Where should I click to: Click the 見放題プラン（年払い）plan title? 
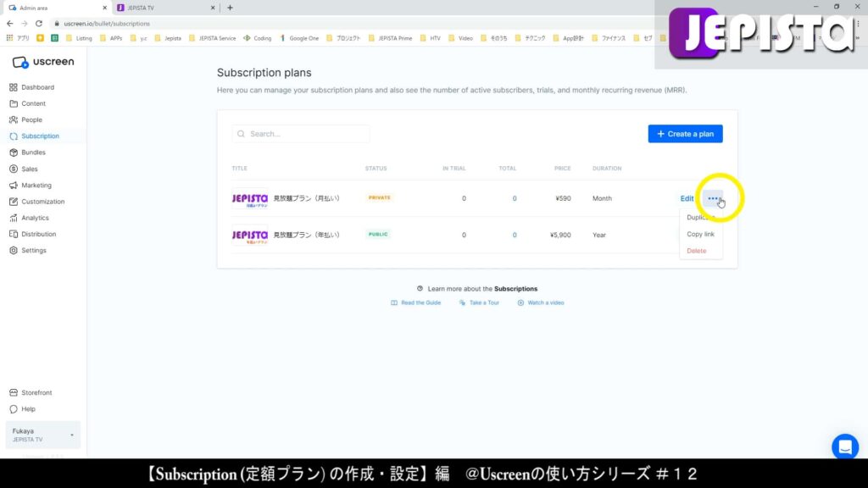(x=307, y=235)
